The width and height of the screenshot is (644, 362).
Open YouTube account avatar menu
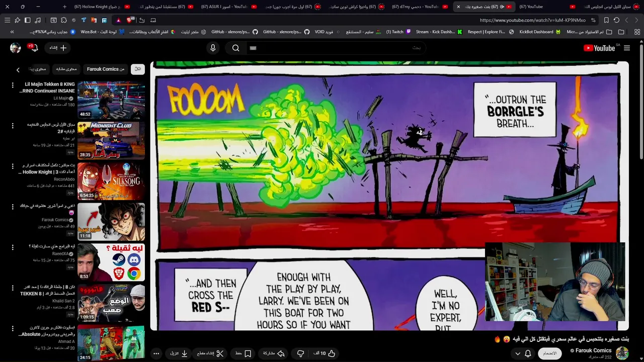click(x=15, y=48)
